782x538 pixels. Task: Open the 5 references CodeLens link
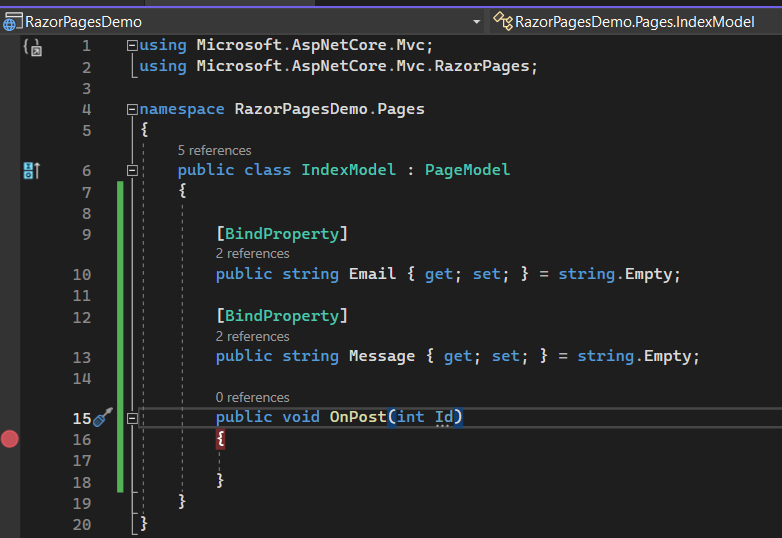click(x=214, y=151)
